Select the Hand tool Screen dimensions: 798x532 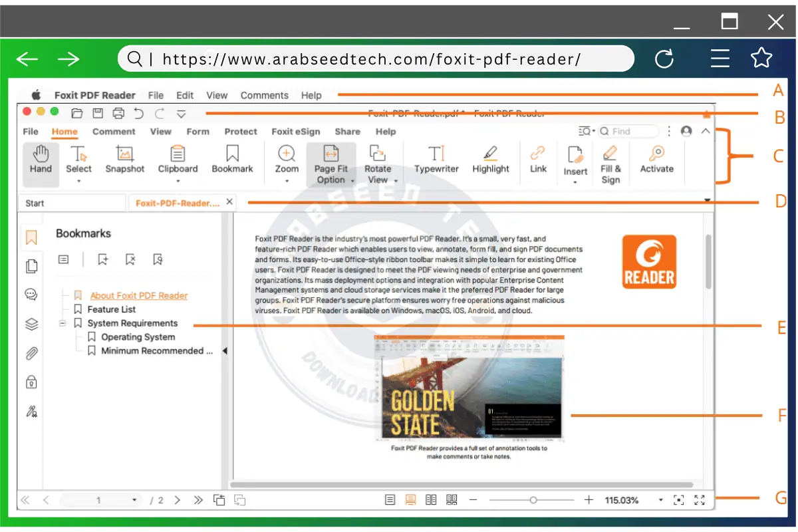[x=41, y=162]
